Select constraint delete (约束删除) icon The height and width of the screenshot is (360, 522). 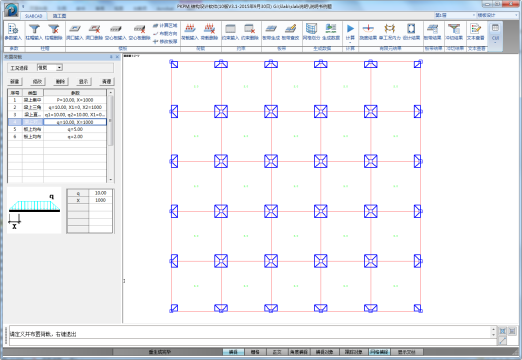point(250,32)
